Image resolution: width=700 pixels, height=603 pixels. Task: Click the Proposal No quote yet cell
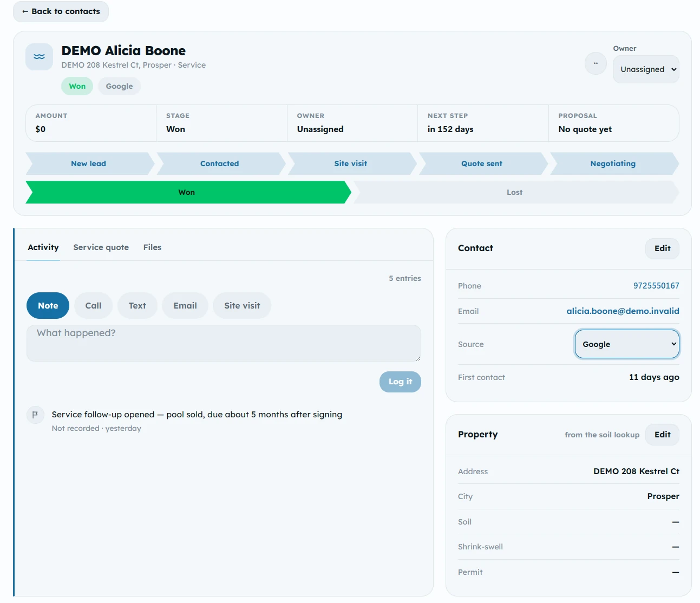coord(614,123)
